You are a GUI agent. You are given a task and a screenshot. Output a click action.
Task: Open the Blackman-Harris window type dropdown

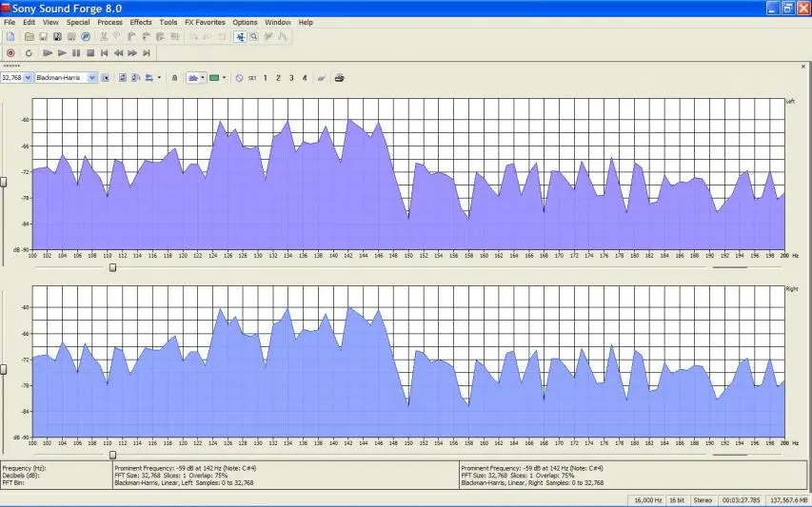pos(91,78)
